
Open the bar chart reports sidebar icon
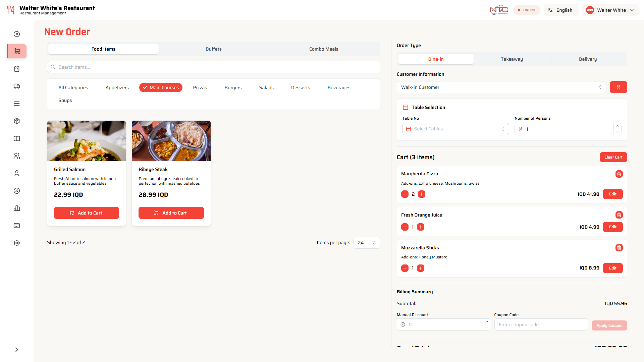point(17,208)
